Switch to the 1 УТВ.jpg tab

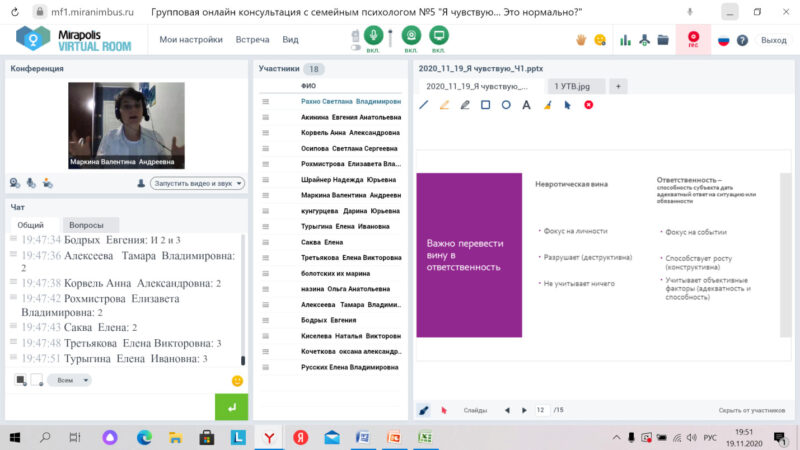pyautogui.click(x=576, y=86)
